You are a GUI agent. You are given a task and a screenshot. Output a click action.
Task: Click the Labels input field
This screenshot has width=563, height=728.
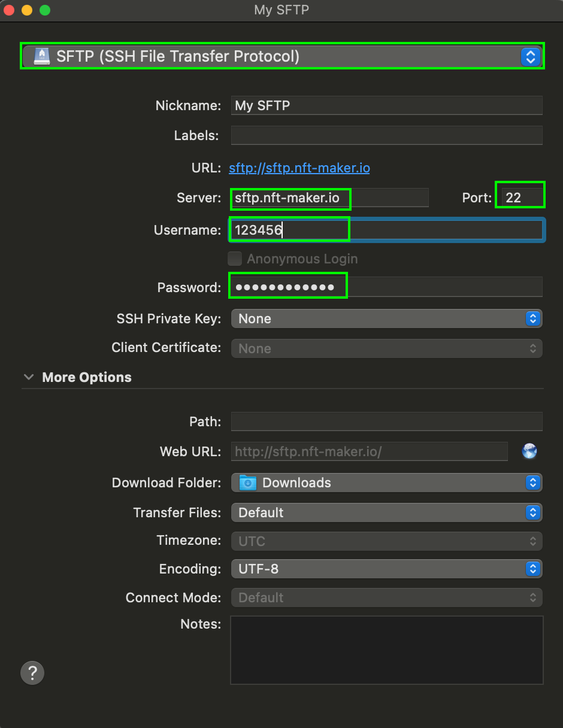coord(386,135)
